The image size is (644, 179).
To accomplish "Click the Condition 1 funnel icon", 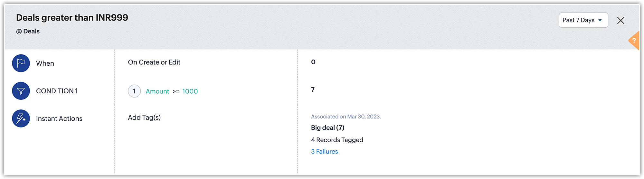I will [x=21, y=91].
